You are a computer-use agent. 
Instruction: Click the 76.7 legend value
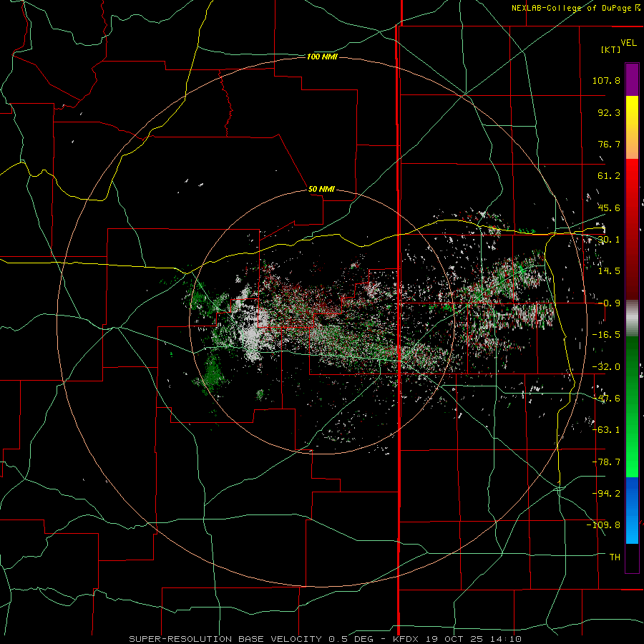coord(609,144)
